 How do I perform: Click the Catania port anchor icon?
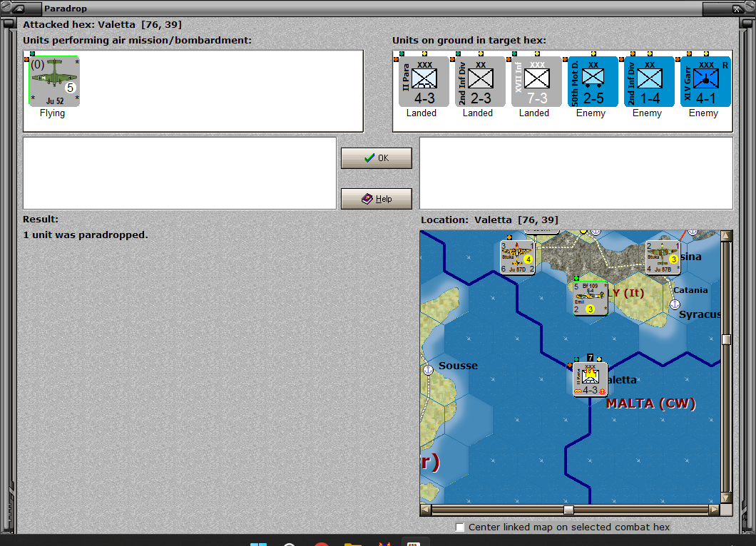(x=675, y=304)
